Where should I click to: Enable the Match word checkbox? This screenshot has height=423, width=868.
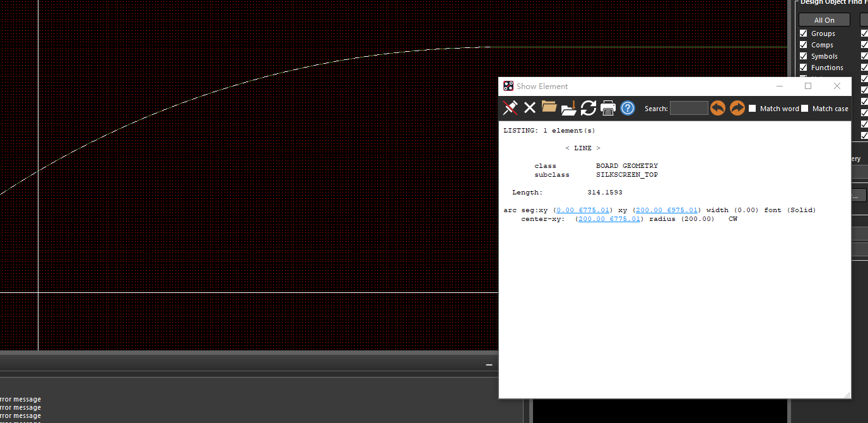tap(753, 109)
